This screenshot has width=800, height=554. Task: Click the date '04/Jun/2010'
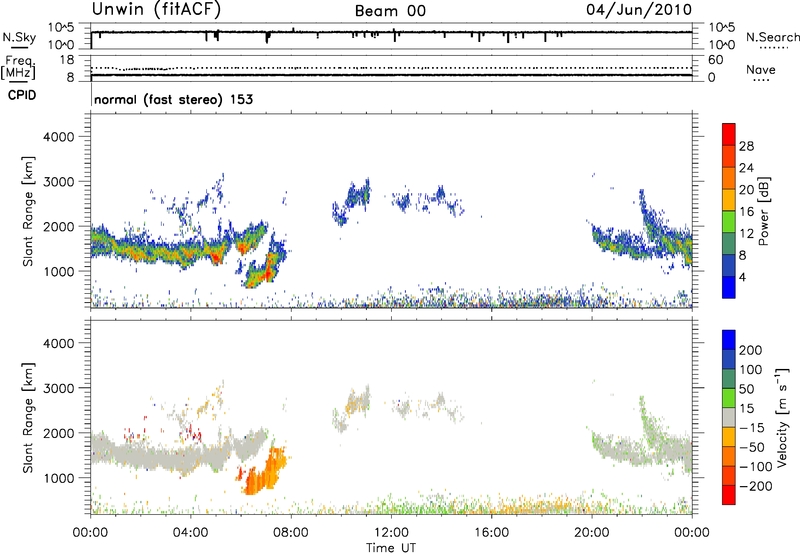(x=639, y=10)
